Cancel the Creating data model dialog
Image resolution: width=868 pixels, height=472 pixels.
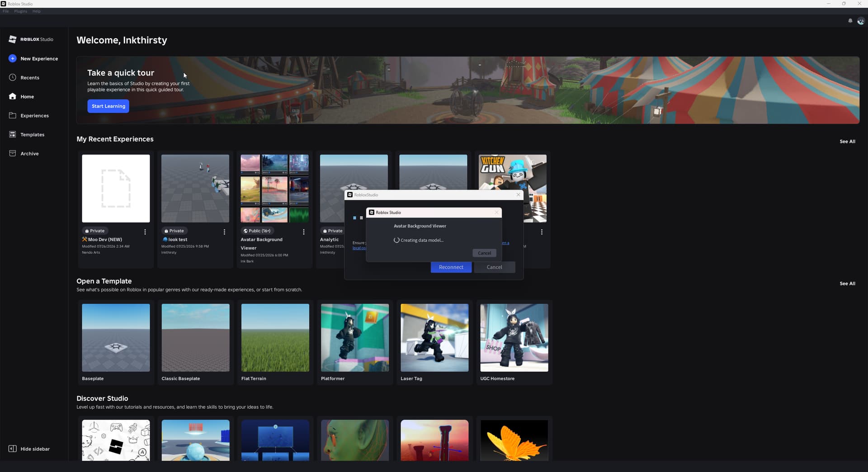point(484,253)
